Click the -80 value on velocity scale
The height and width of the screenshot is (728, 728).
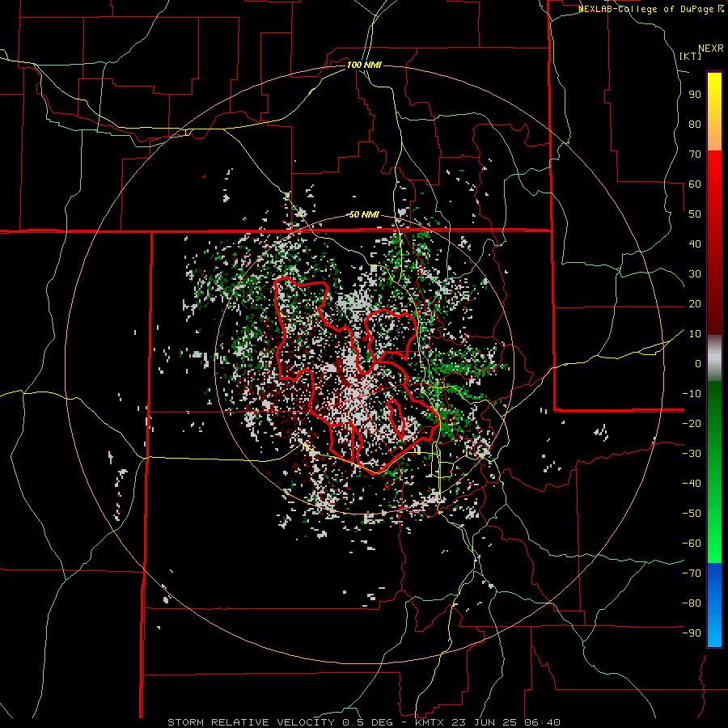(692, 603)
